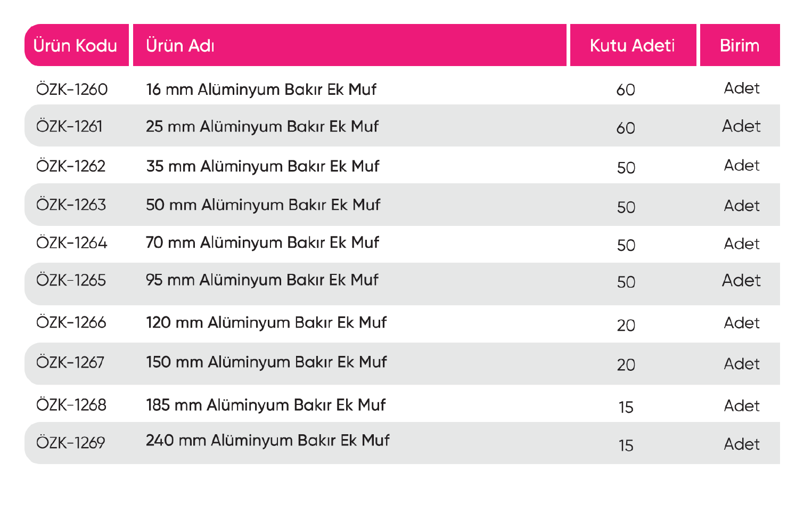This screenshot has width=812, height=528.
Task: Click 16 mm Alüminyum Bakır Ek Muf
Action: coord(261,89)
